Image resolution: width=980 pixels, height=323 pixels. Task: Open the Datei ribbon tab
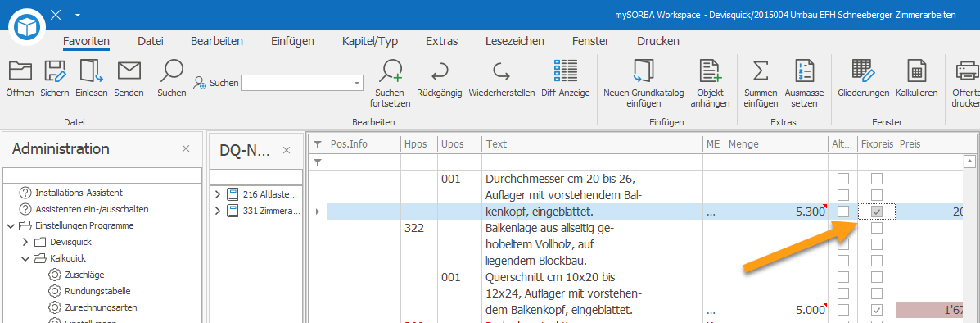tap(150, 41)
